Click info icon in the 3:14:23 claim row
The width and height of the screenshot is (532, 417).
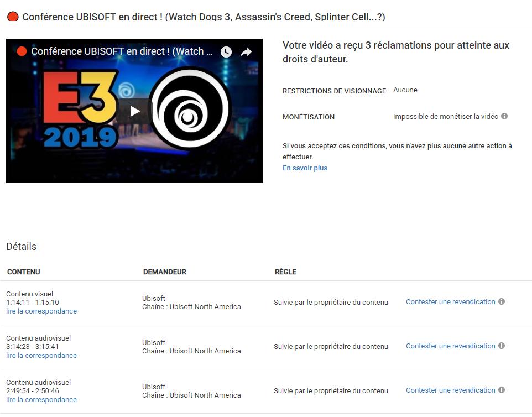[x=502, y=346]
